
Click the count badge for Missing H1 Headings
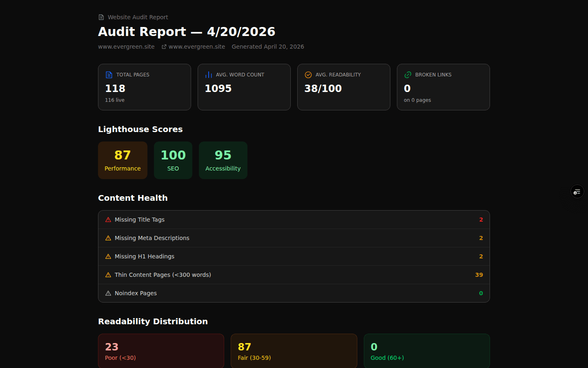(x=481, y=256)
